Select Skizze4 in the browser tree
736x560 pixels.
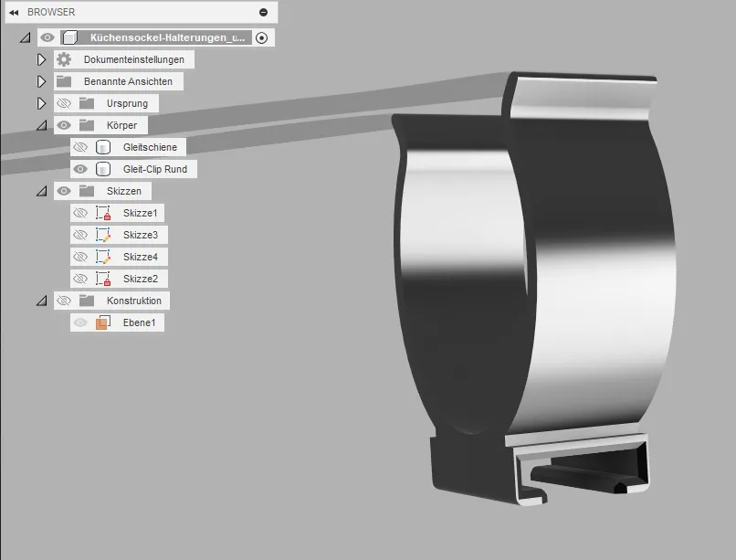[140, 257]
